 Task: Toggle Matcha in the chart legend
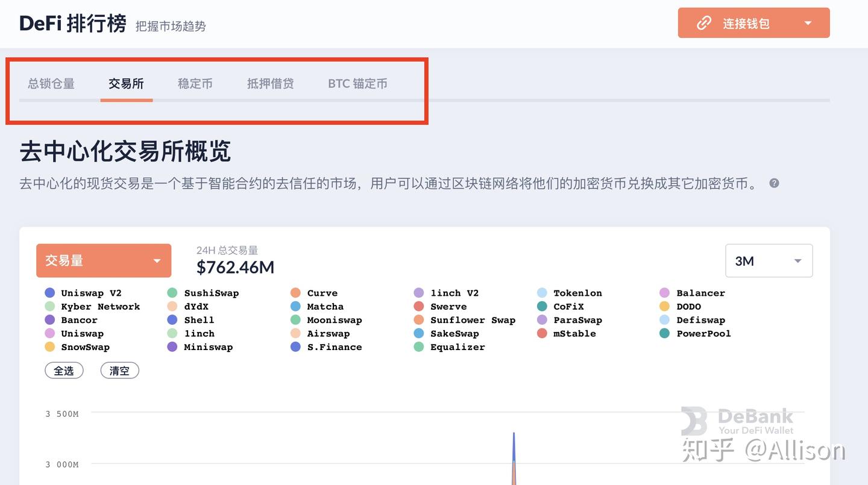(295, 306)
